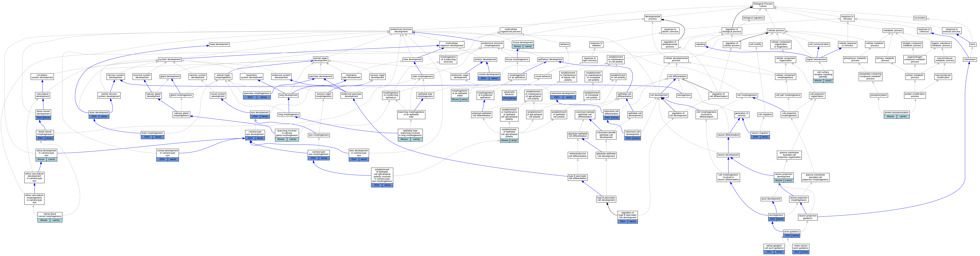Image resolution: width=980 pixels, height=256 pixels.
Task: Click the developmental process node
Action: click(652, 18)
